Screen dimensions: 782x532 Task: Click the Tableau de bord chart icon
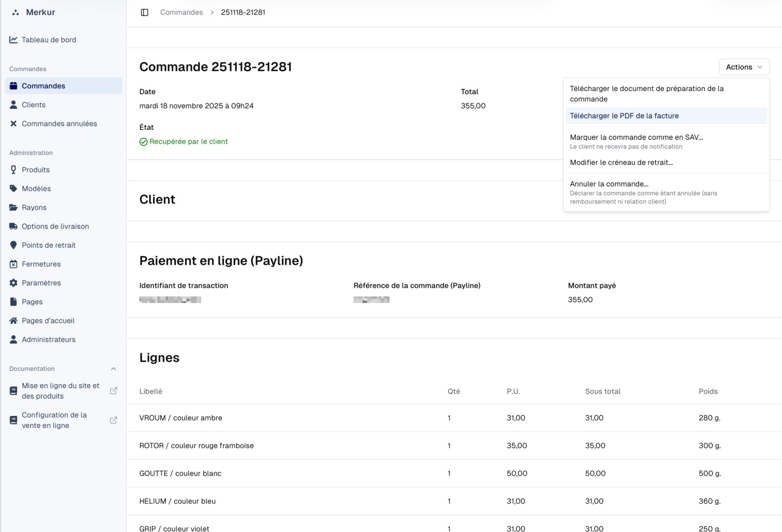13,40
